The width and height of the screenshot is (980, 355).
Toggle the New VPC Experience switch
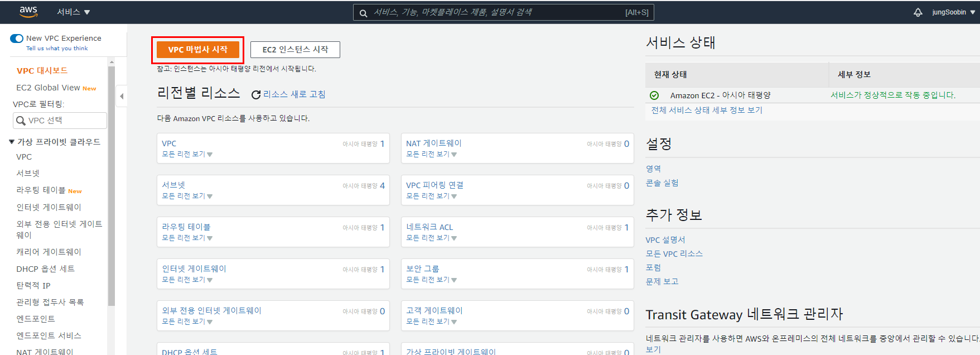17,39
